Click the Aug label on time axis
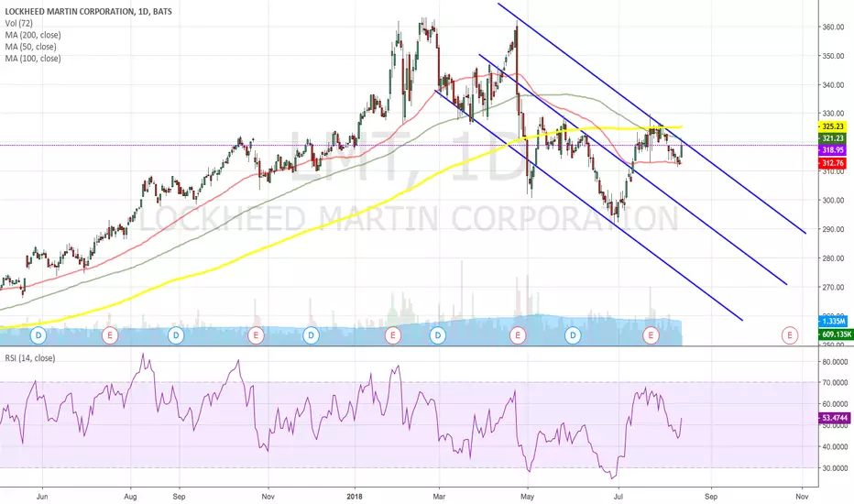Image resolution: width=854 pixels, height=504 pixels. [130, 497]
